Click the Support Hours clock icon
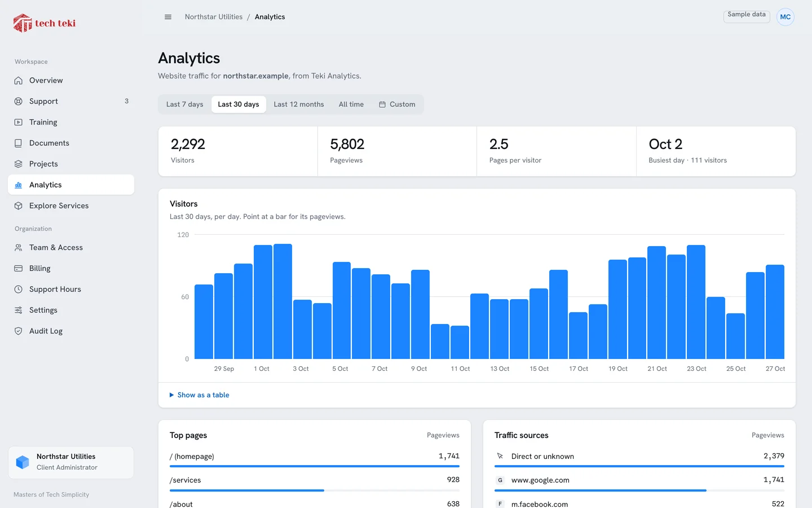This screenshot has height=508, width=812. [x=19, y=290]
